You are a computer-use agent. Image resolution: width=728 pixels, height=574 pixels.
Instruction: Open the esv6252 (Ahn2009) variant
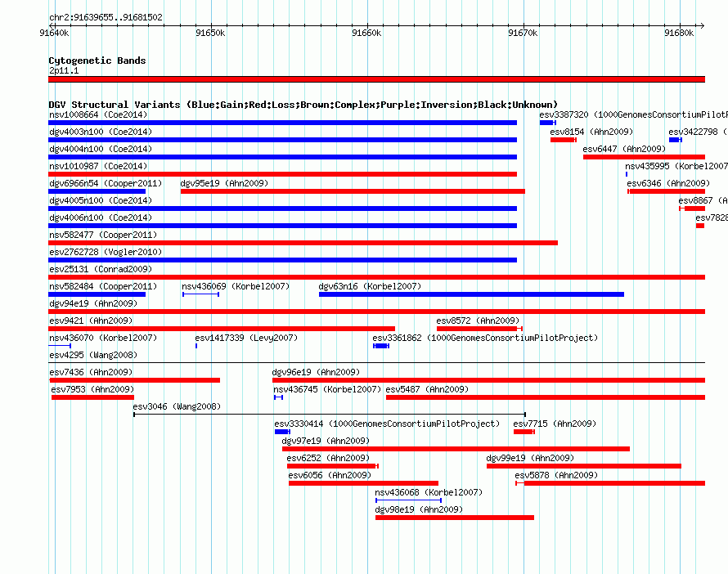click(x=332, y=466)
